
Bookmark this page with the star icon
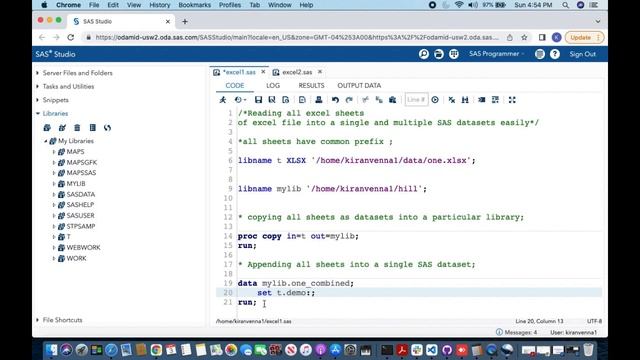[524, 37]
